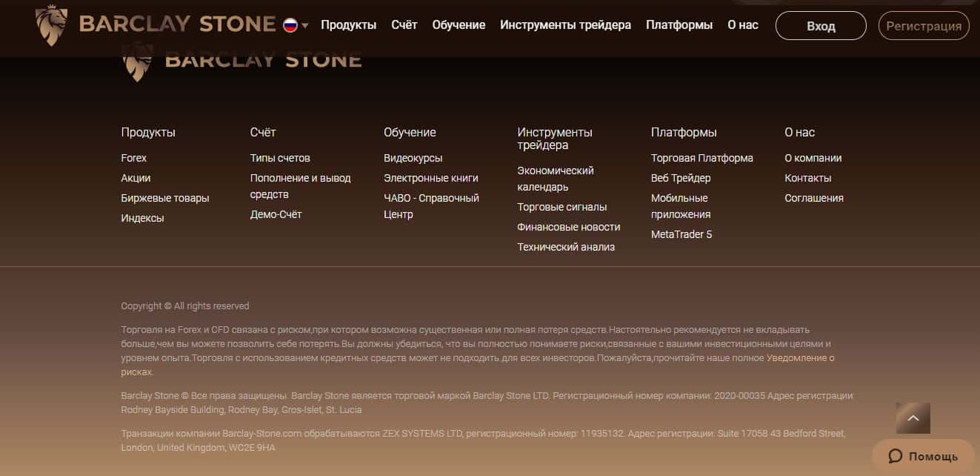
Task: Open the Экономический календарь link
Action: [x=556, y=179]
